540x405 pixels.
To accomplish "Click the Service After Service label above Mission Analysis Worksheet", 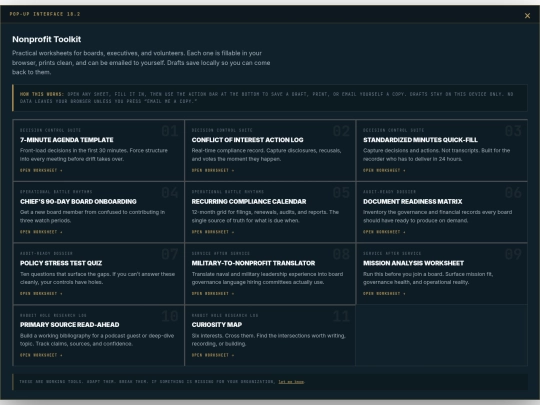I will [x=392, y=253].
